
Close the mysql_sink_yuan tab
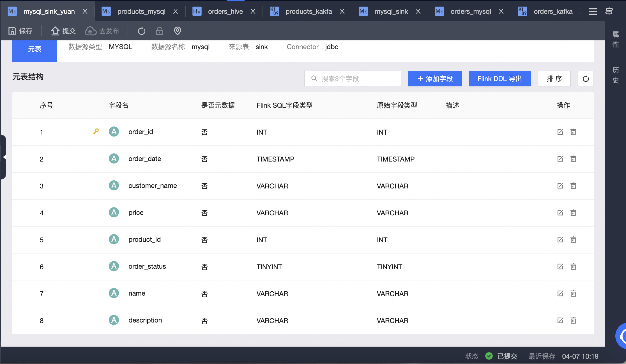pos(85,11)
